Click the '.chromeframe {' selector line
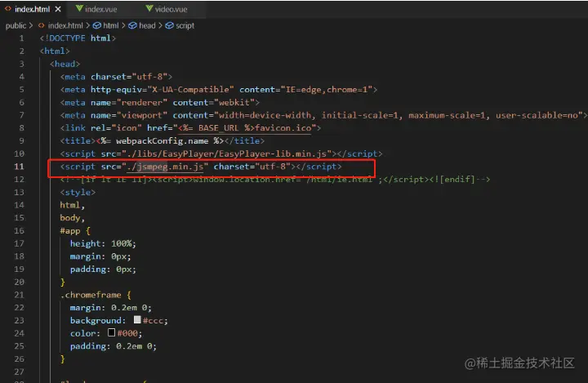Viewport: 588px width, 383px height. point(96,295)
